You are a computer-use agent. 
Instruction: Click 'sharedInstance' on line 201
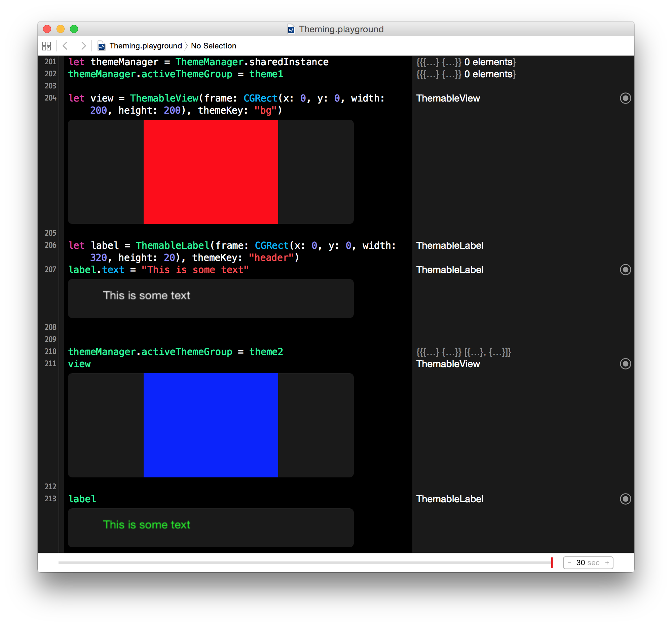(289, 62)
